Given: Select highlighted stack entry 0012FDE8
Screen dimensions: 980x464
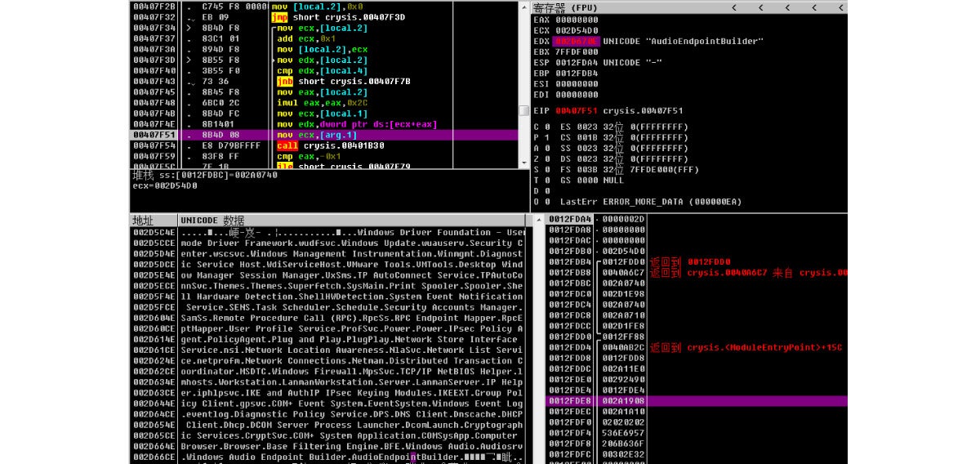Looking at the screenshot, I should coord(696,400).
